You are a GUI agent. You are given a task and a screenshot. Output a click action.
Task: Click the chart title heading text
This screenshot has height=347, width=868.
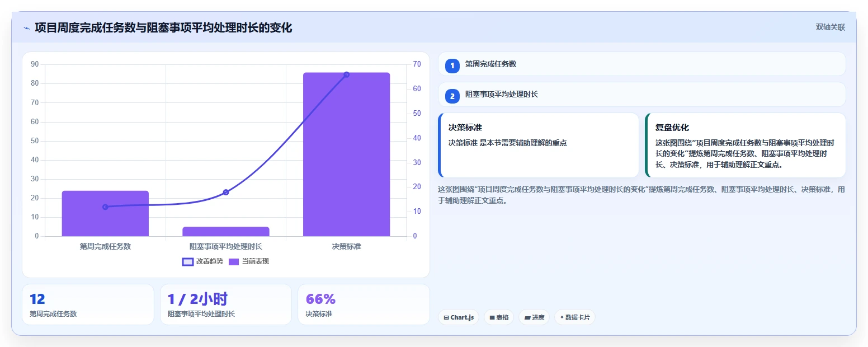[163, 28]
